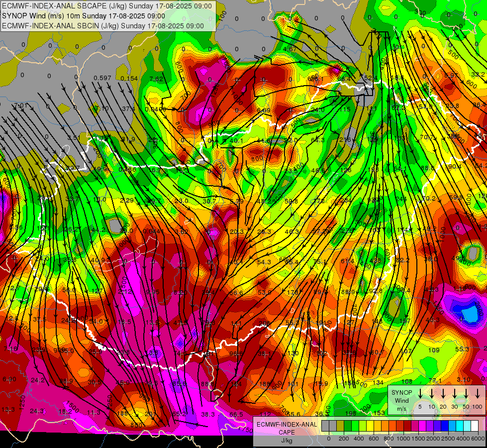
Task: Click the grid value 54.3 on map
Action: click(x=264, y=262)
